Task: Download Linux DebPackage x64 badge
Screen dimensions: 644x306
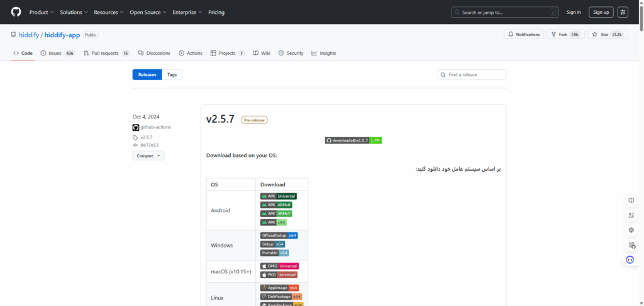Action: [281, 297]
